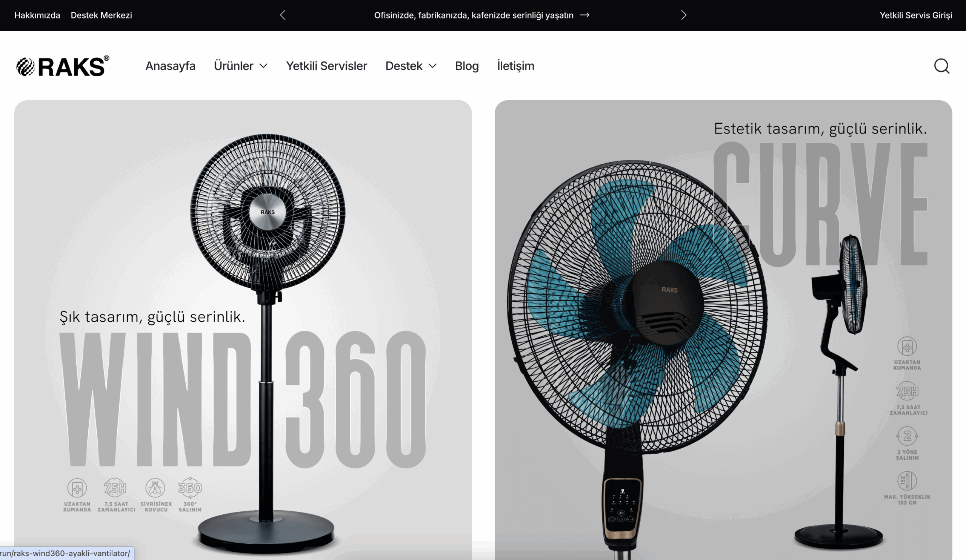Click the 360° Salınım icon
Viewport: 966px width, 560px height.
click(190, 488)
